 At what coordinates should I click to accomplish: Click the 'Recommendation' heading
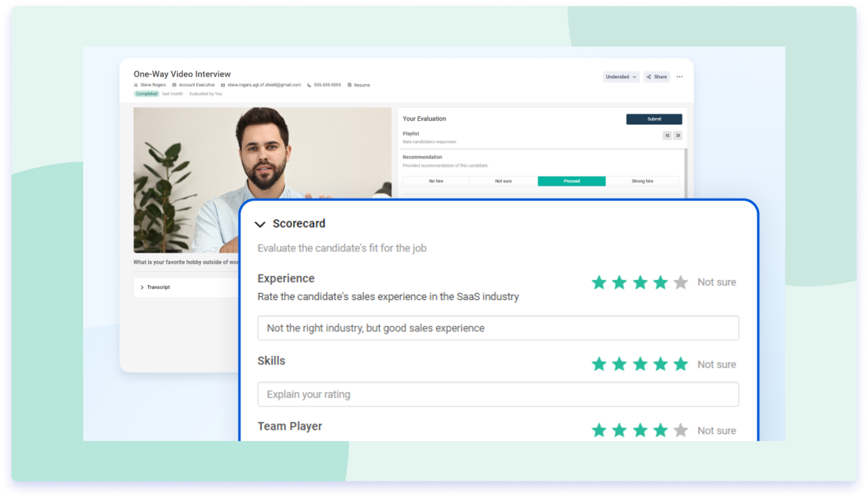(x=422, y=157)
